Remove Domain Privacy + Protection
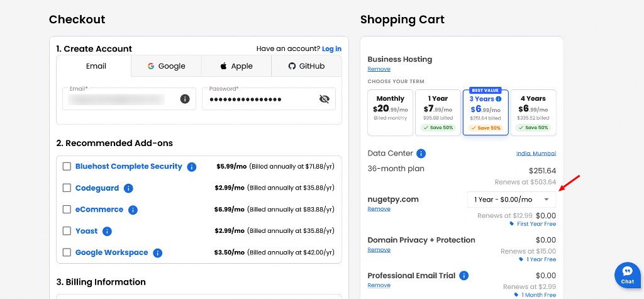Viewport: 644px width, 299px height. pyautogui.click(x=379, y=250)
